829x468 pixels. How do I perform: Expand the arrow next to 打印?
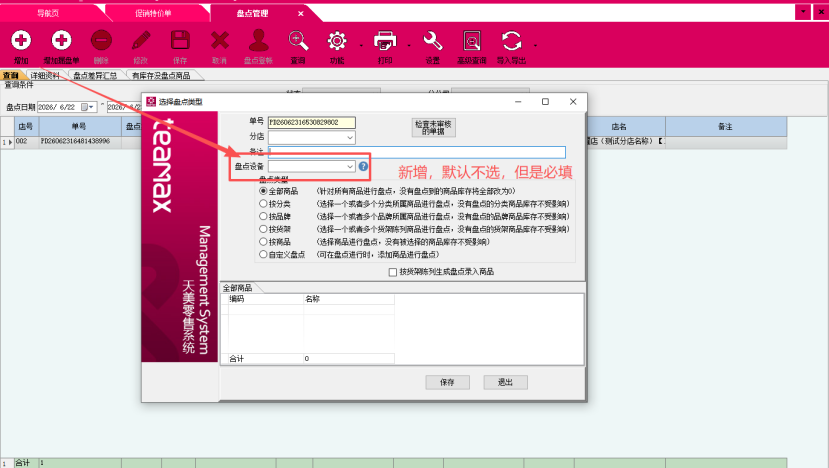[x=409, y=45]
